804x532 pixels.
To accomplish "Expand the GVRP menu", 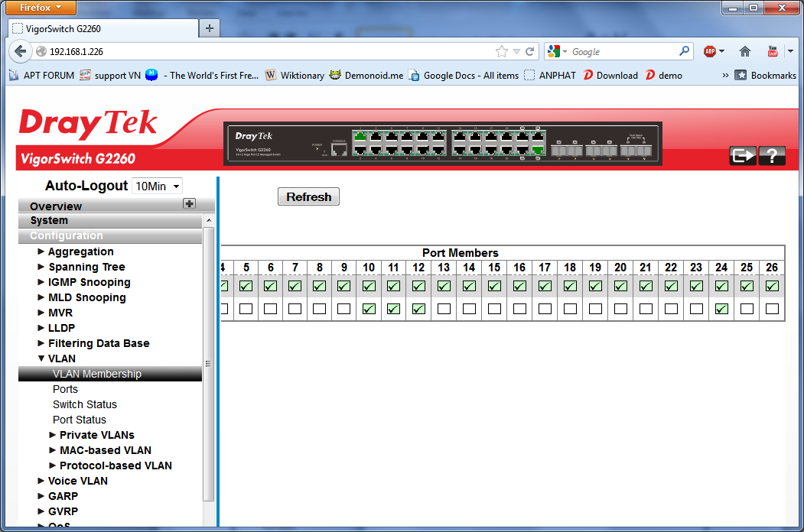I will [57, 512].
